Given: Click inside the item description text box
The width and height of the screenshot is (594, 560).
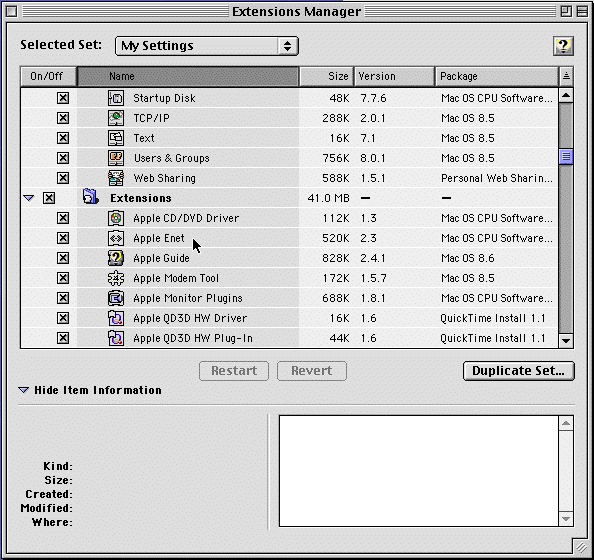Looking at the screenshot, I should coord(419,471).
